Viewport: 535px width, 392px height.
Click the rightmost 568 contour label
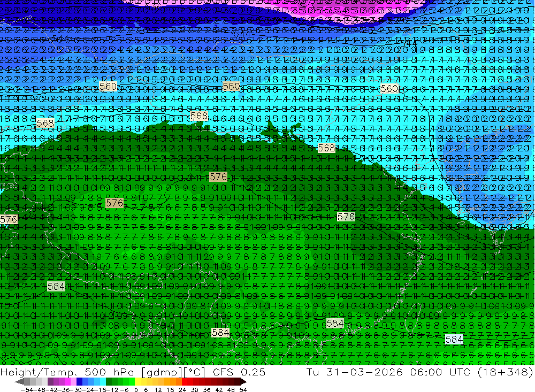point(326,148)
